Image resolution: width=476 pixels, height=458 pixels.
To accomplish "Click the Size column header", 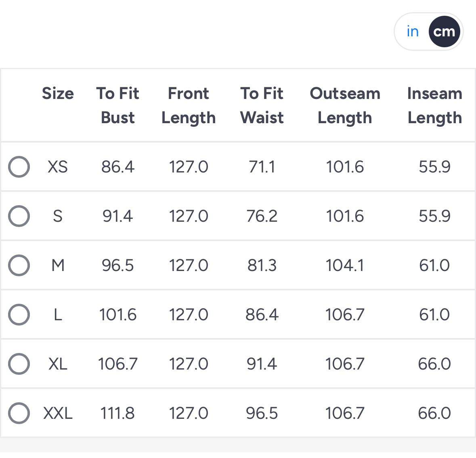I will pos(58,94).
